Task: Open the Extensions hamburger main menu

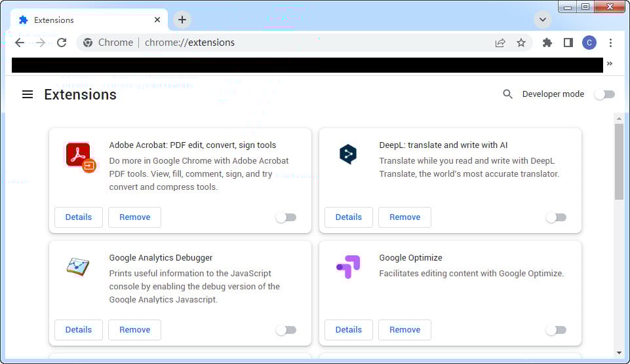Action: 28,94
